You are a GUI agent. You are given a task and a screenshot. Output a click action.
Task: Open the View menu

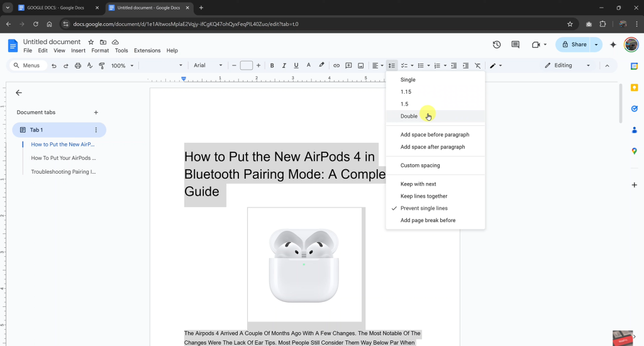coord(59,50)
